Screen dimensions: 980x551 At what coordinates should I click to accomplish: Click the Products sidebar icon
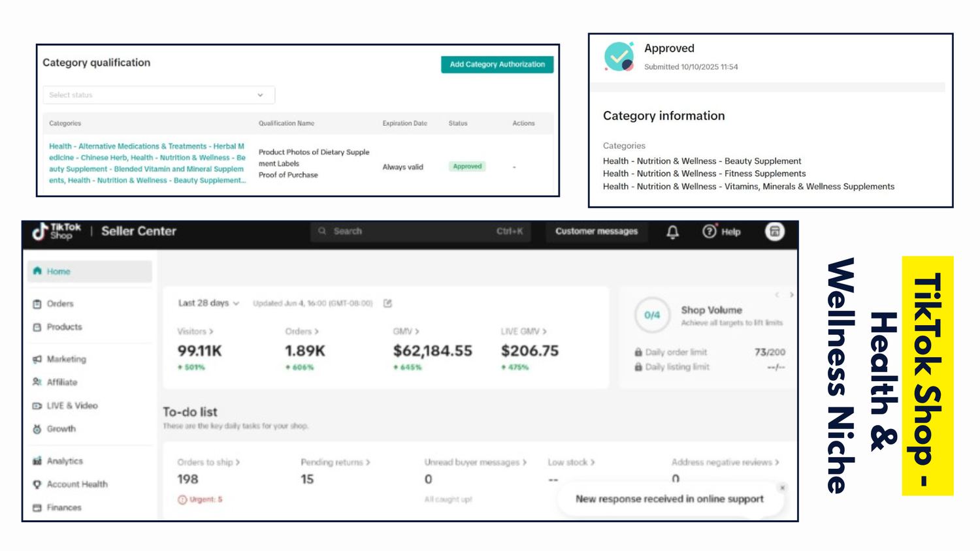tap(37, 327)
